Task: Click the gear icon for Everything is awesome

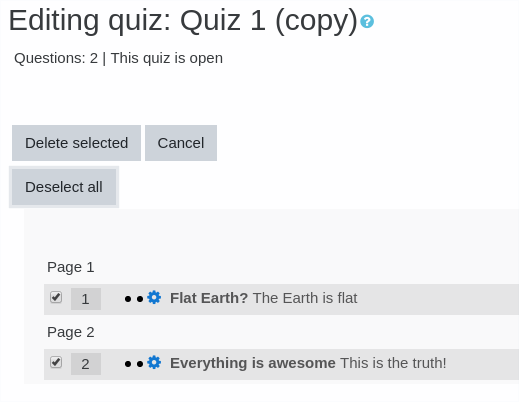Action: pyautogui.click(x=154, y=362)
